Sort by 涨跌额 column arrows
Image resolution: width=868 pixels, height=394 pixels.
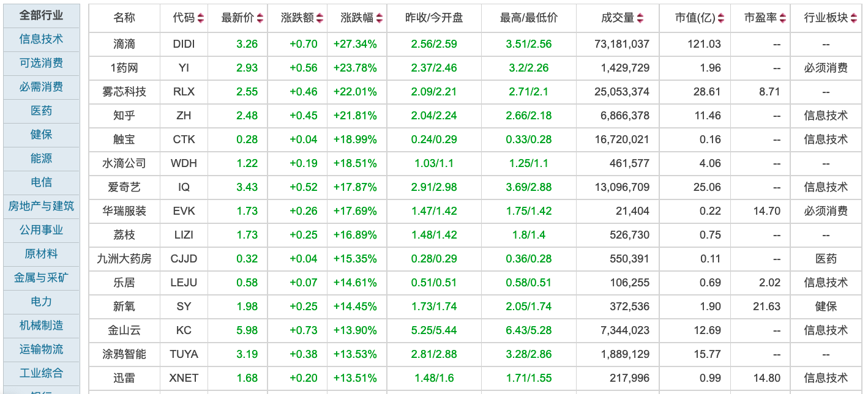pyautogui.click(x=321, y=18)
